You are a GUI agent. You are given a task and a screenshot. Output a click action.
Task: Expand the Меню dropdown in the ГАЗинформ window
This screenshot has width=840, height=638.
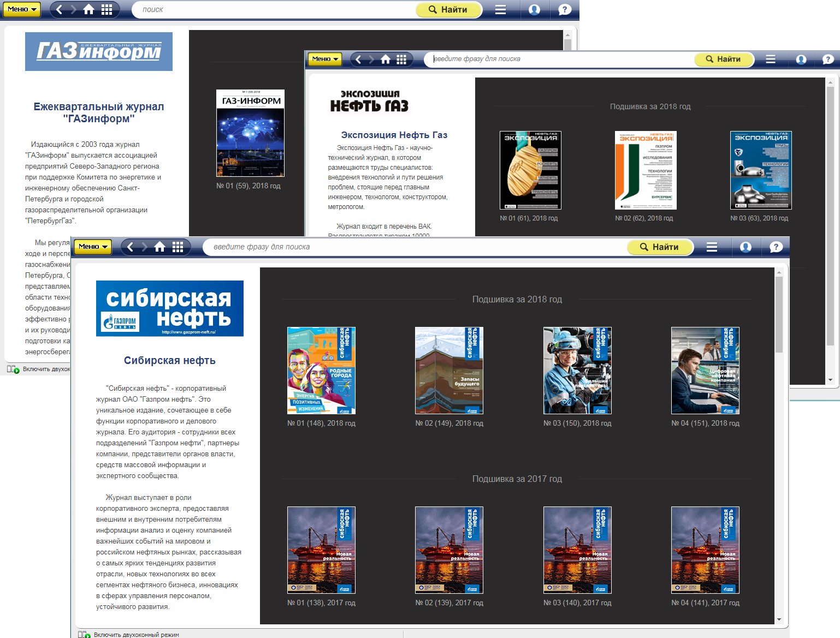22,9
